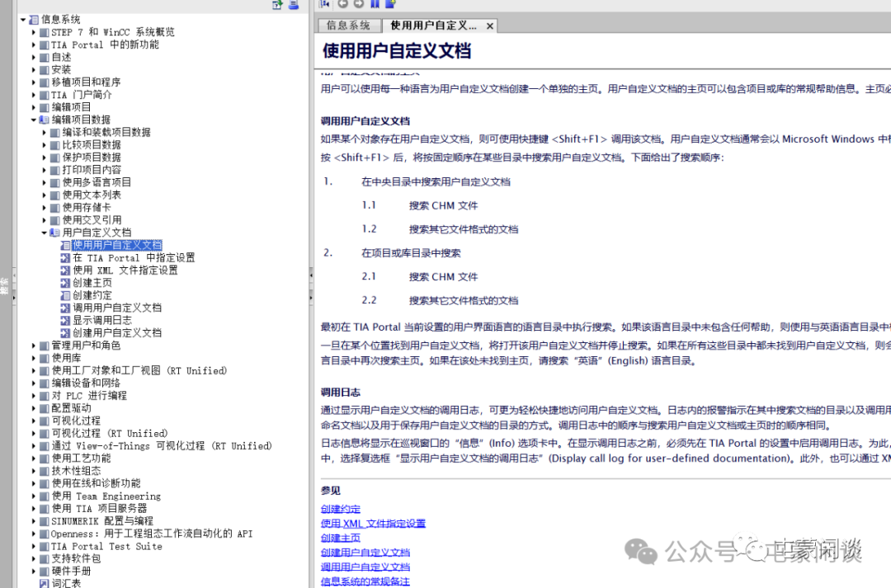891x588 pixels.
Task: Click the book icon beside 硬件手册
Action: [45, 571]
